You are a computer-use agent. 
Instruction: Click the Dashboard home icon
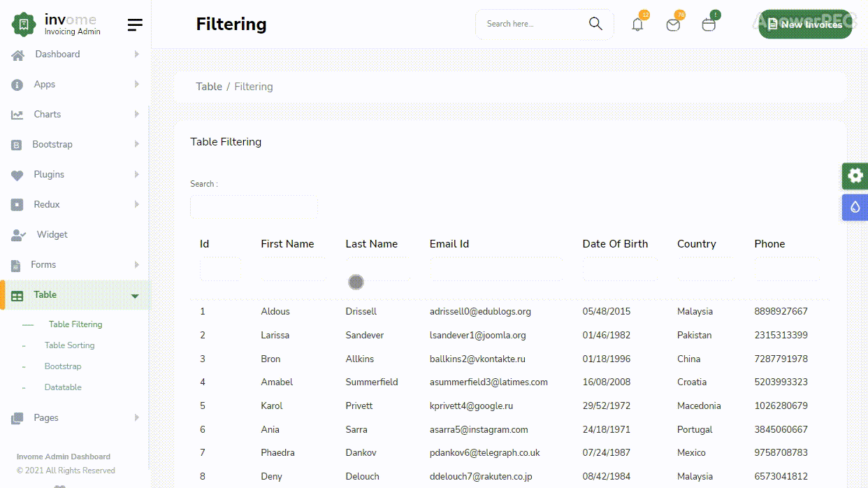point(18,55)
